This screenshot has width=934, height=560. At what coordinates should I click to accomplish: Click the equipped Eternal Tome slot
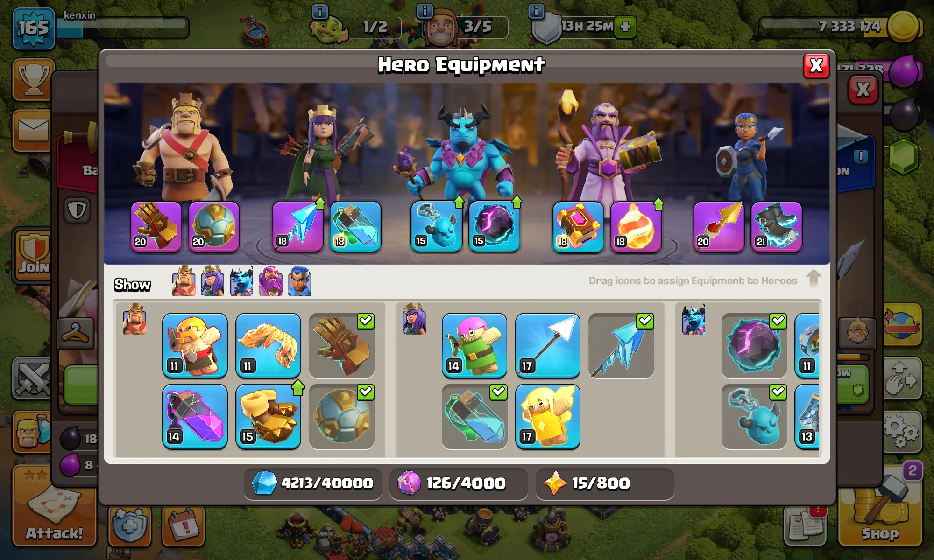tap(578, 227)
